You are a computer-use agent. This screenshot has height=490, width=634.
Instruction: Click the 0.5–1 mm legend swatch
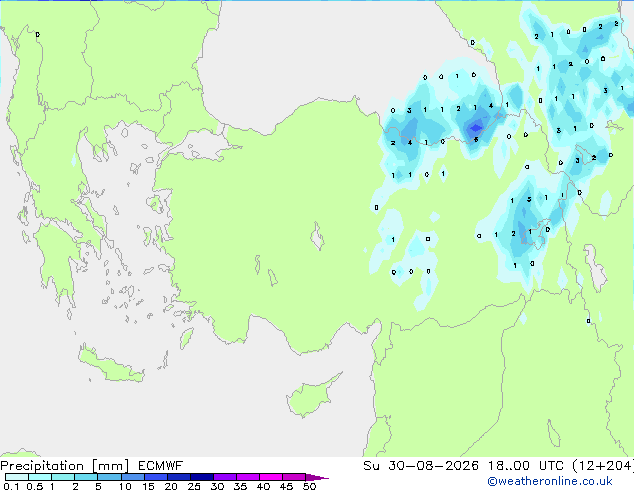(x=40, y=477)
